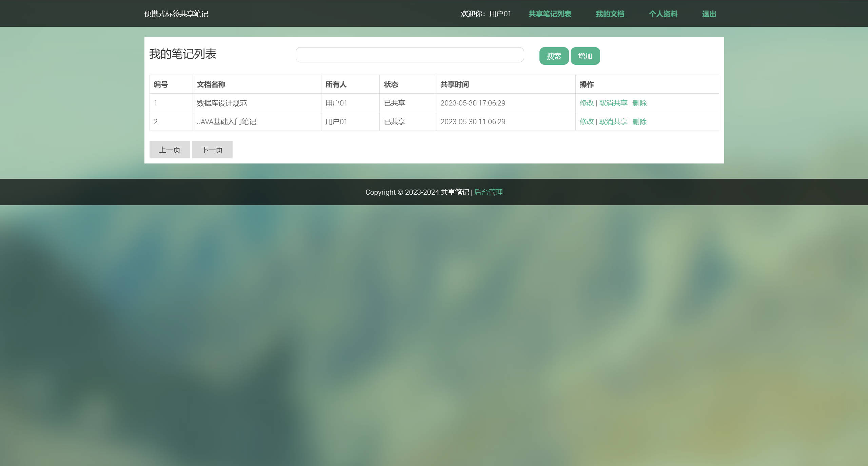The image size is (868, 466).
Task: Click the welcome text 用户01
Action: point(500,14)
